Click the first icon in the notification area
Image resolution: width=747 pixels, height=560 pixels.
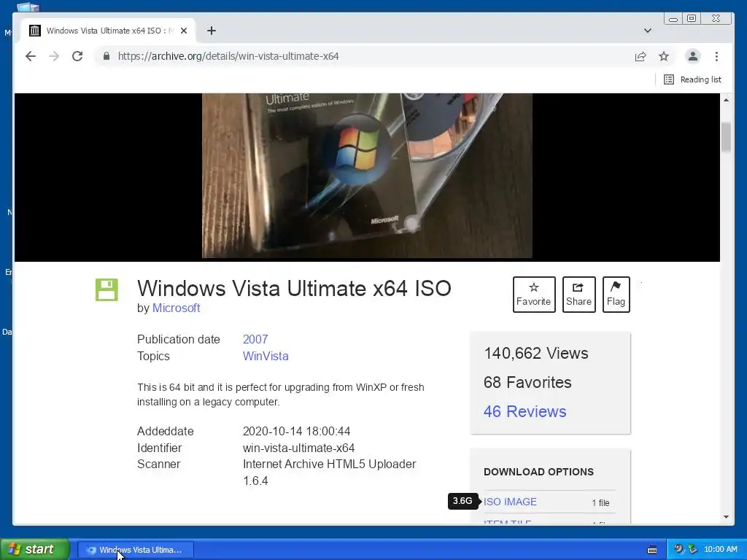coord(678,550)
